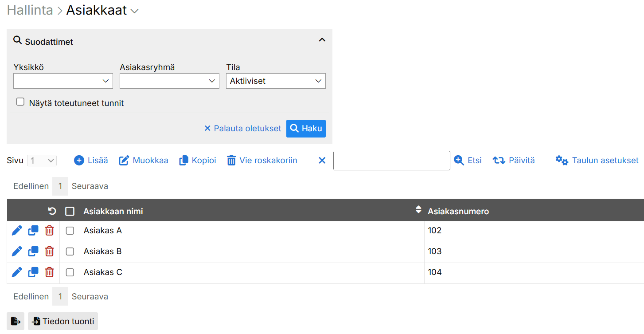Collapse the Suodattimet filter panel
Viewport: 644px width, 334px height.
coord(322,40)
